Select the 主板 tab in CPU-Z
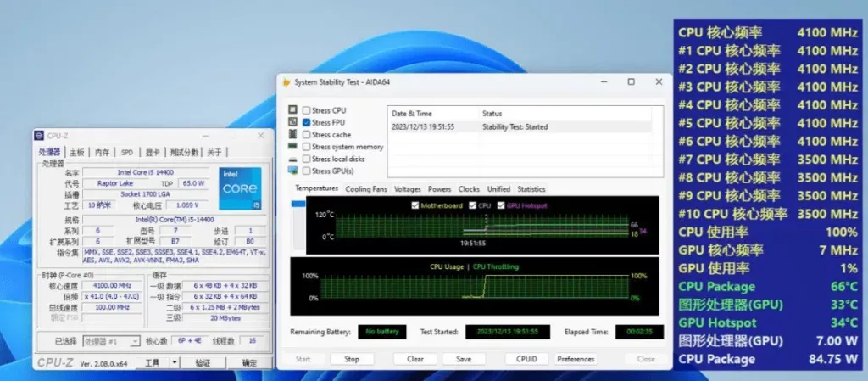This screenshot has height=381, width=868. coord(77,152)
